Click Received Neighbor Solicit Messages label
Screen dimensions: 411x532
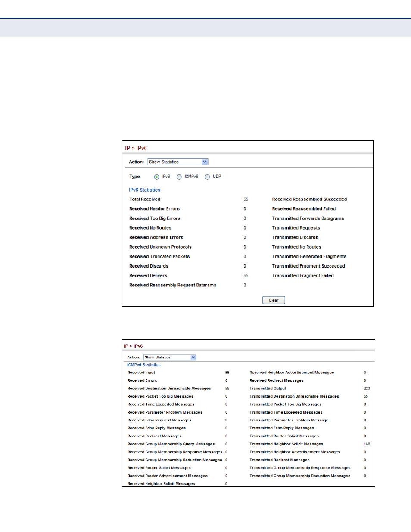[x=161, y=484]
